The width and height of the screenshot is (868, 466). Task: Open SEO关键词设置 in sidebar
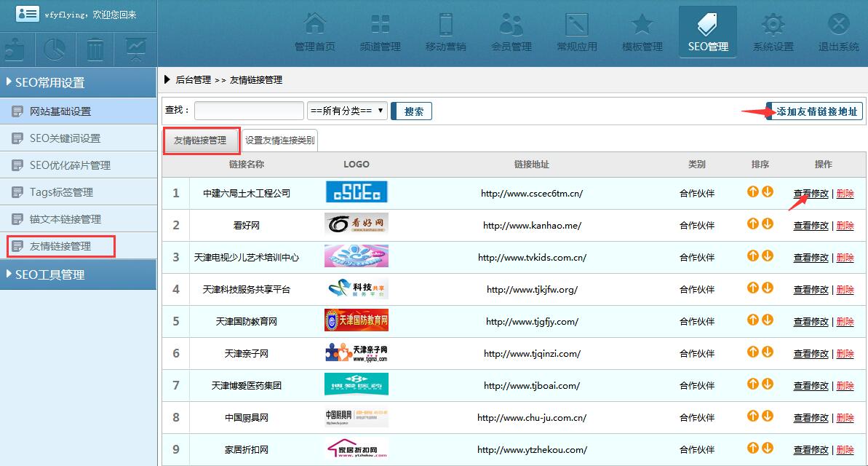click(x=65, y=138)
